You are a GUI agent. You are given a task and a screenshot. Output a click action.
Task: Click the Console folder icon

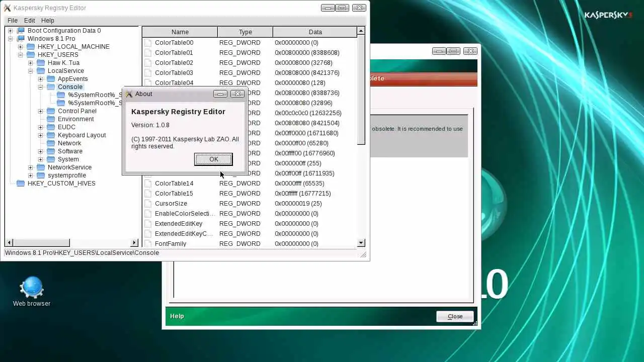[51, 87]
